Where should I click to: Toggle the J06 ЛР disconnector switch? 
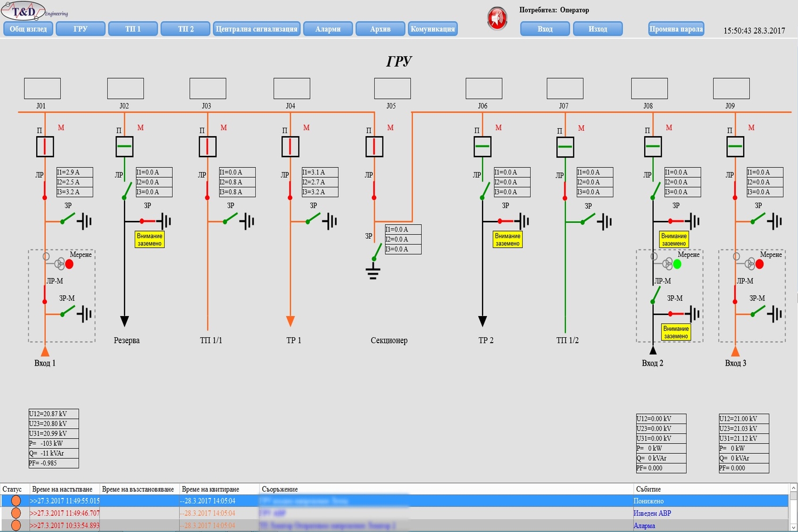pos(485,189)
